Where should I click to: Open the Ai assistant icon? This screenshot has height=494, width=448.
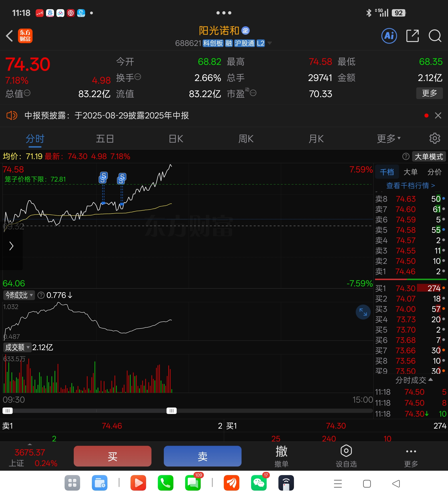point(389,36)
